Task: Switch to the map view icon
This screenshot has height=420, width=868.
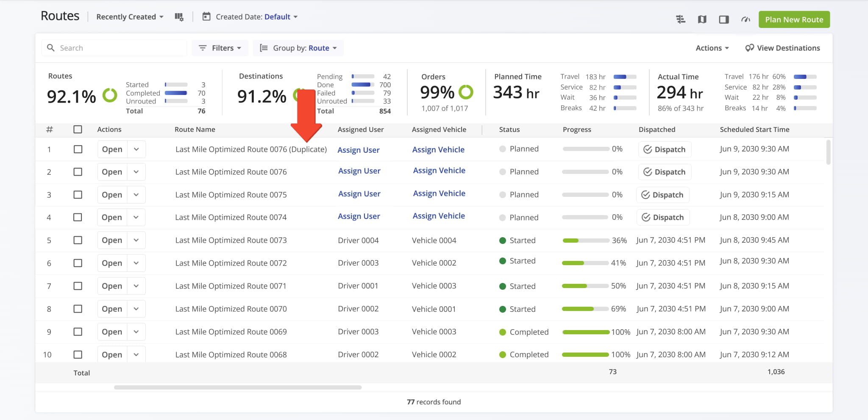Action: [x=702, y=20]
